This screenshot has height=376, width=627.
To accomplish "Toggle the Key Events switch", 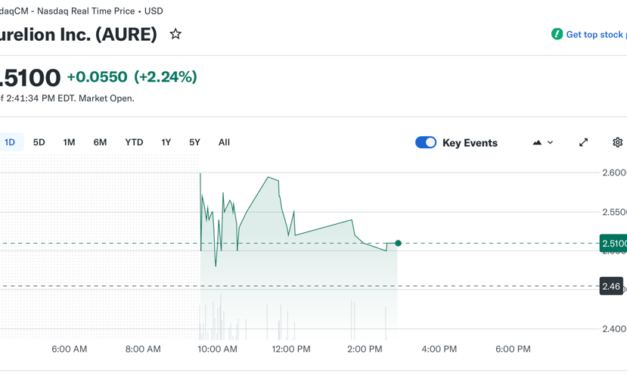I will click(425, 142).
